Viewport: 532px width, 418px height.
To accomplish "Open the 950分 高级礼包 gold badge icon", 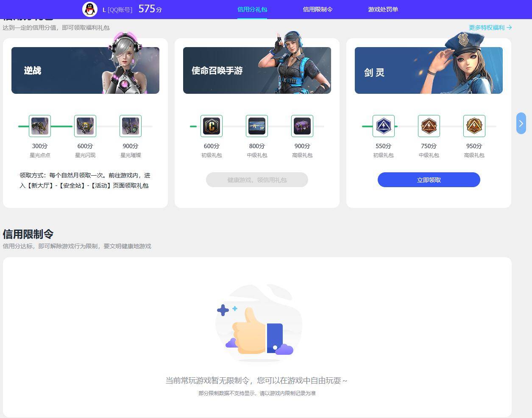I will (x=474, y=126).
